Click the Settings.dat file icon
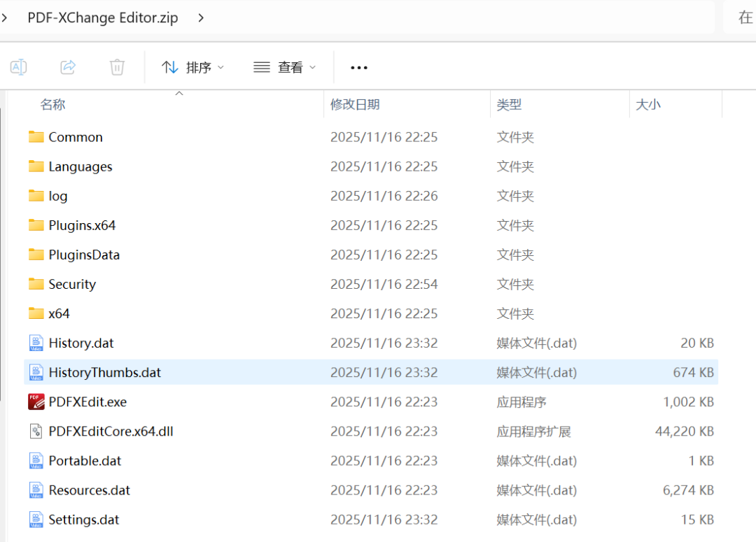 point(36,520)
